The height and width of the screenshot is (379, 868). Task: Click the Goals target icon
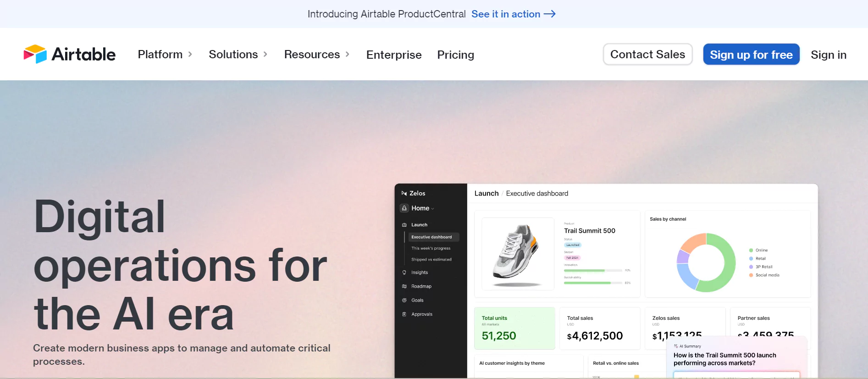(404, 300)
